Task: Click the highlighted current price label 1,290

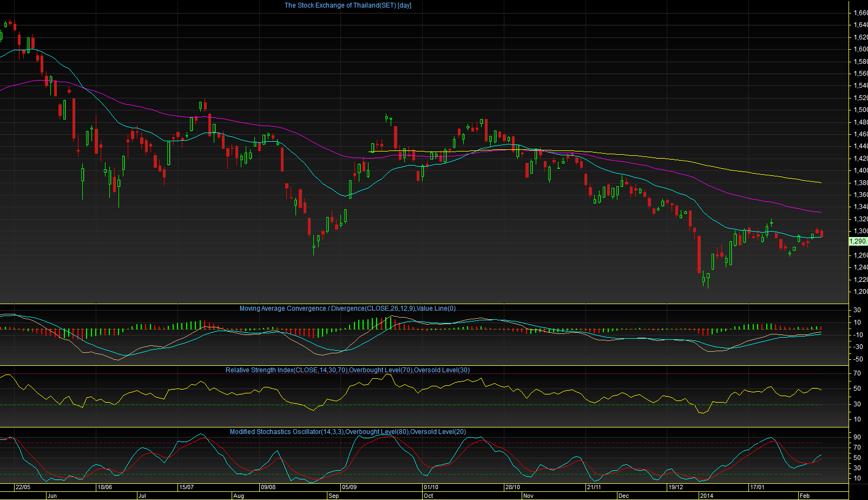Action: (x=858, y=241)
